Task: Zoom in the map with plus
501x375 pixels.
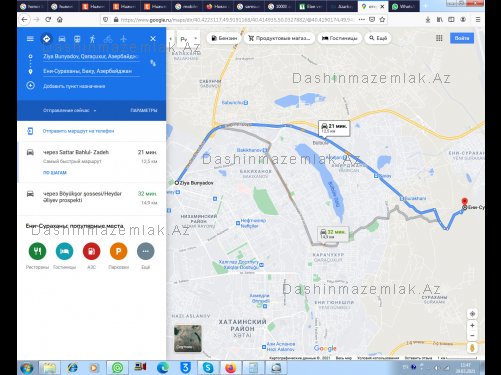Action: click(x=472, y=325)
